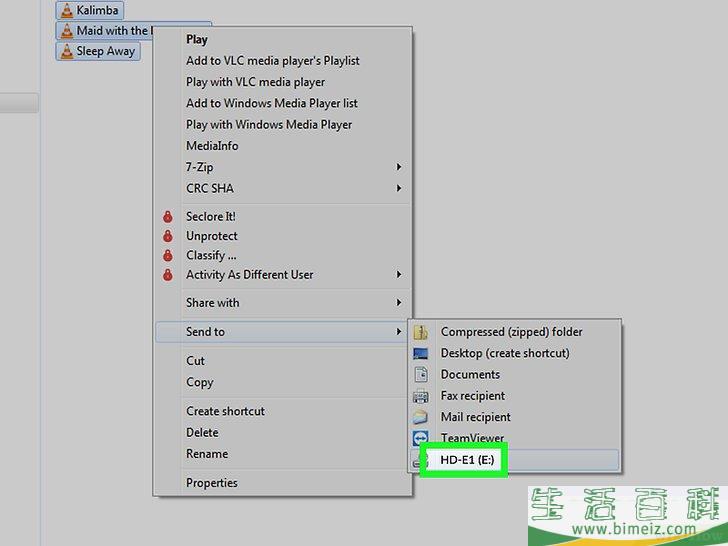Select the Kalimba file

click(x=97, y=11)
